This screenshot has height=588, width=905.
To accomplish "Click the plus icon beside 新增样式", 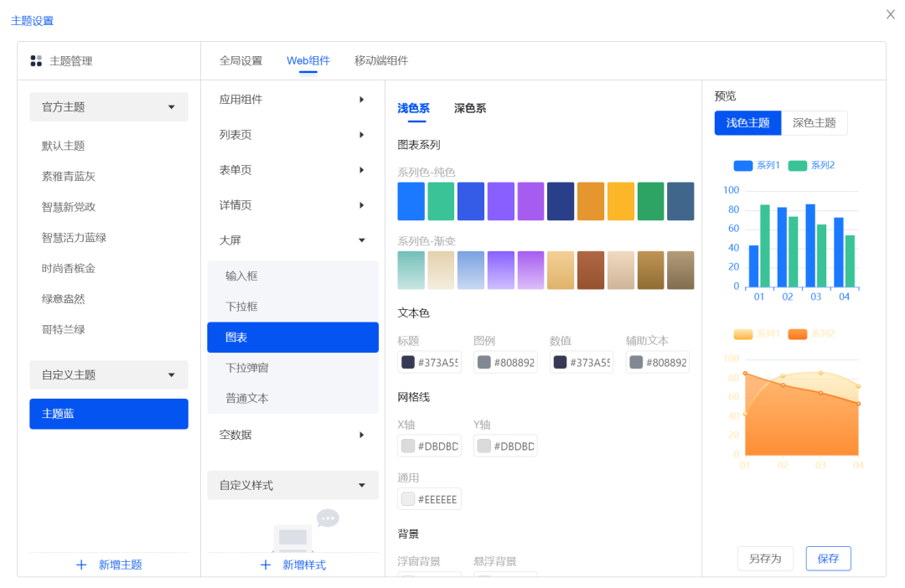I will tap(266, 565).
